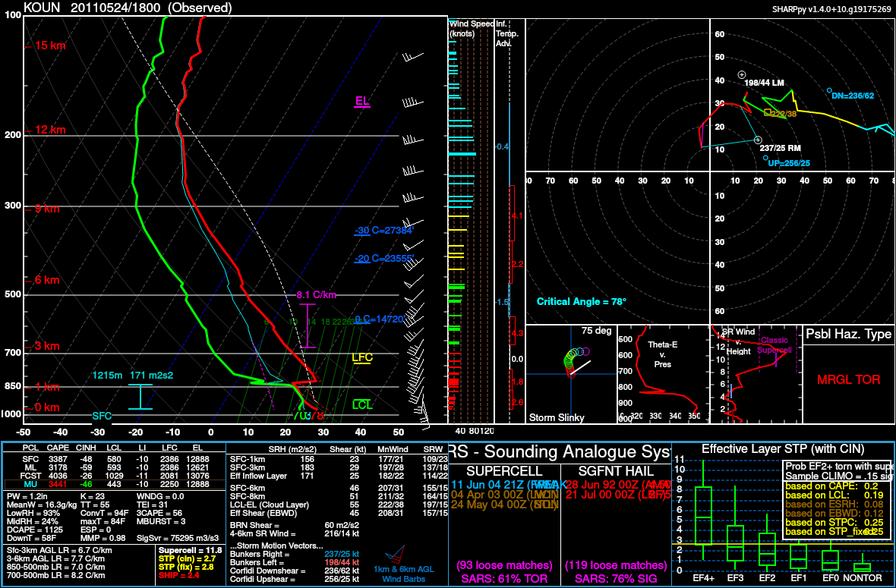Viewport: 896px width, 588px height.
Task: Click the EF4+ box in STP plot
Action: point(703,516)
